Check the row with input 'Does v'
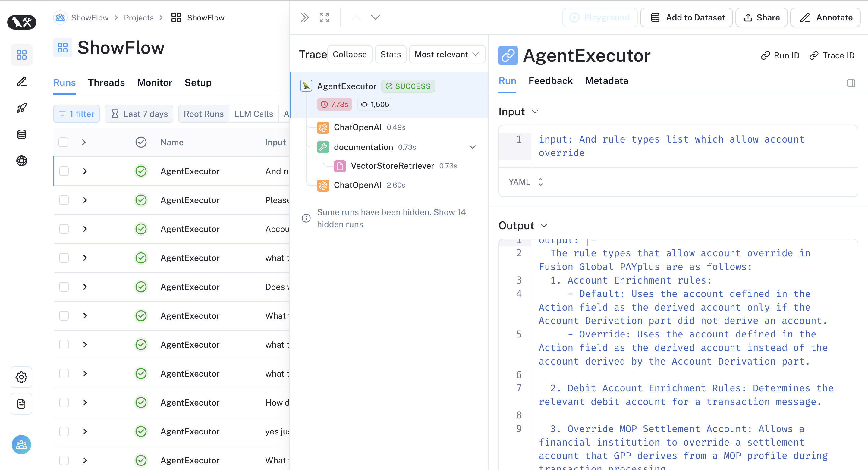Image resolution: width=868 pixels, height=470 pixels. pyautogui.click(x=64, y=287)
